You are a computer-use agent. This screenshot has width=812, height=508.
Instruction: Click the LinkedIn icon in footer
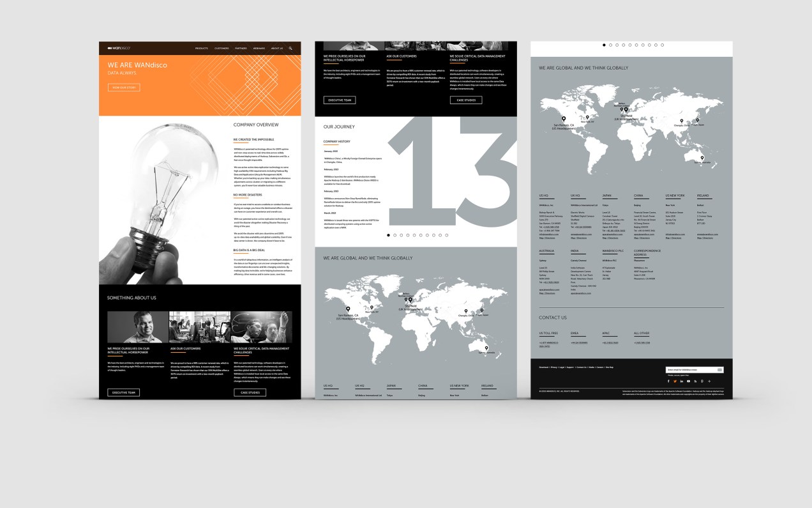[x=682, y=381]
